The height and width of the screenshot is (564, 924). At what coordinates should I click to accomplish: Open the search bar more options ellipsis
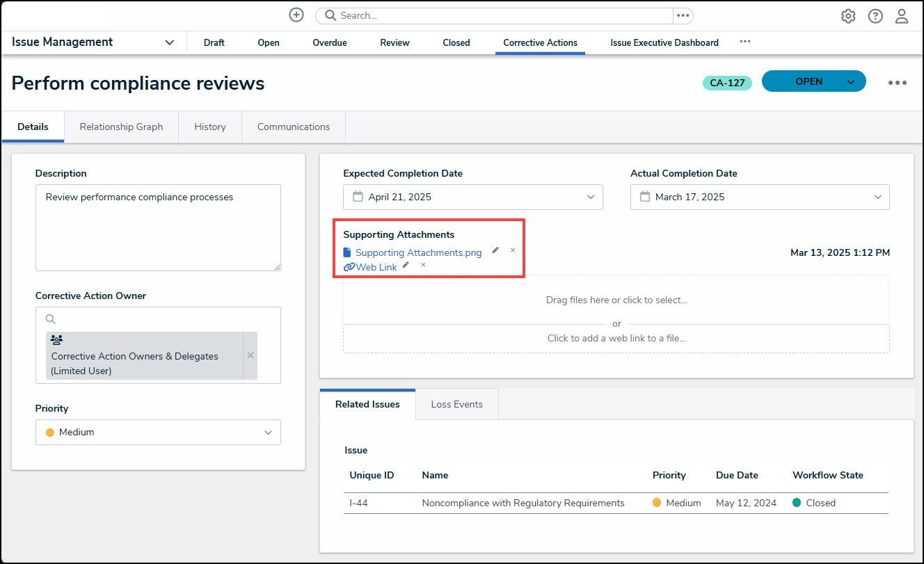click(683, 15)
